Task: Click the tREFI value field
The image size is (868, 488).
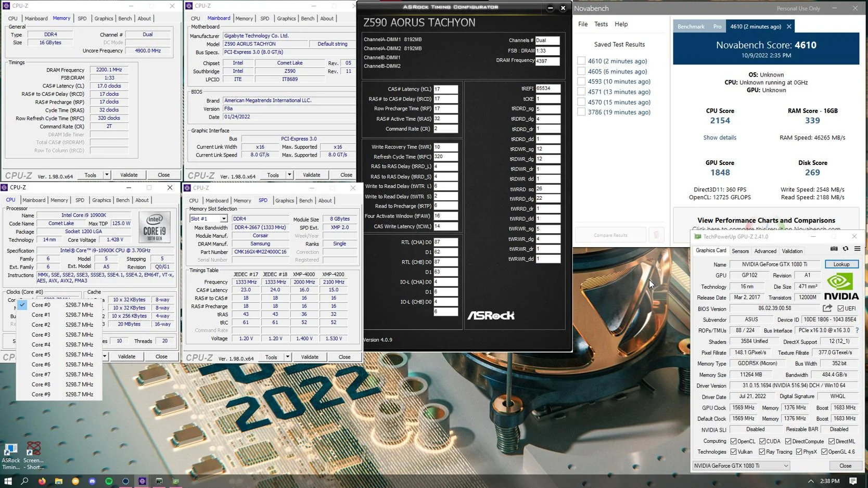Action: (x=548, y=88)
